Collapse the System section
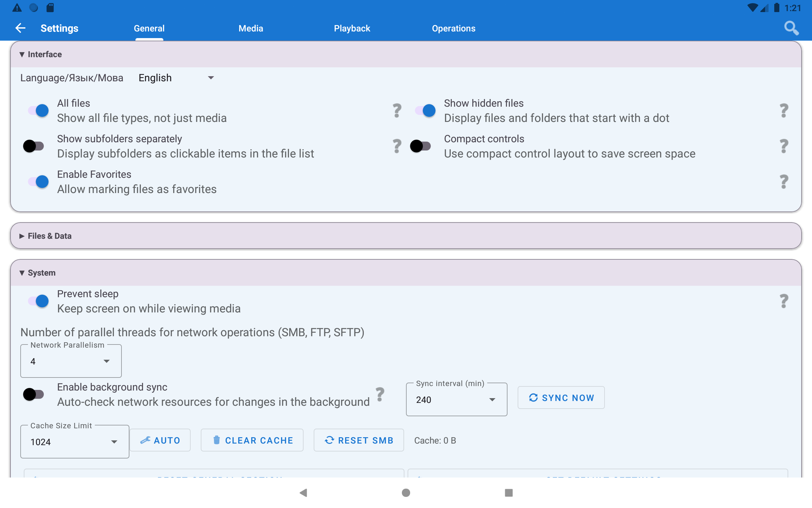 click(x=406, y=273)
